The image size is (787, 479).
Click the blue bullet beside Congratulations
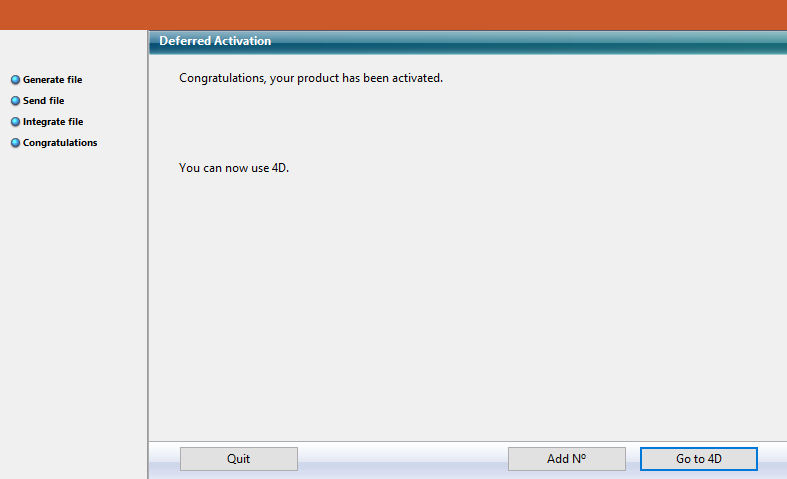point(15,143)
